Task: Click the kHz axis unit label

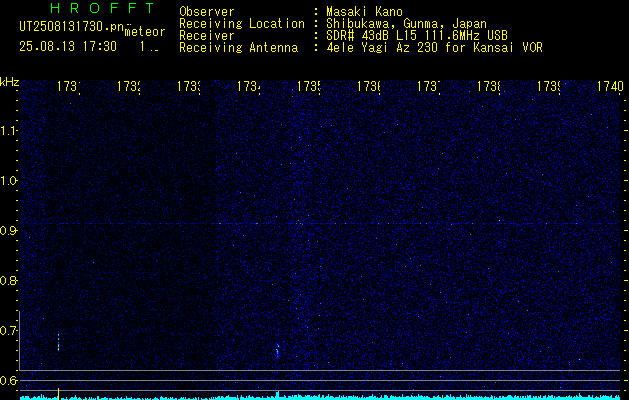Action: [x=10, y=83]
